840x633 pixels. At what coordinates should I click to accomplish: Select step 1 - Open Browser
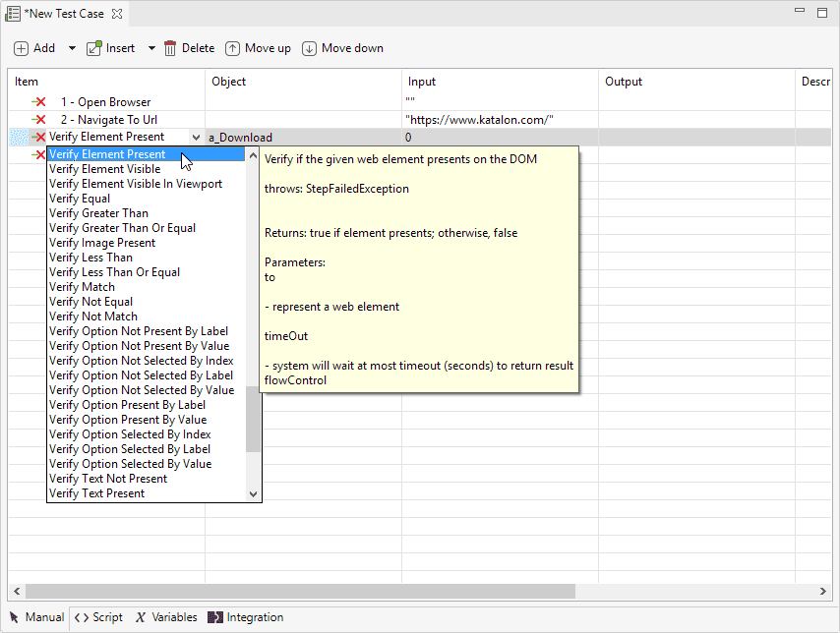click(x=105, y=102)
